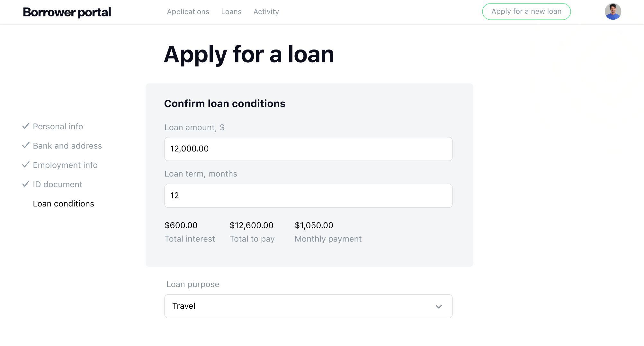Viewport: 644px width, 346px height.
Task: Switch to the Applications section
Action: 188,12
